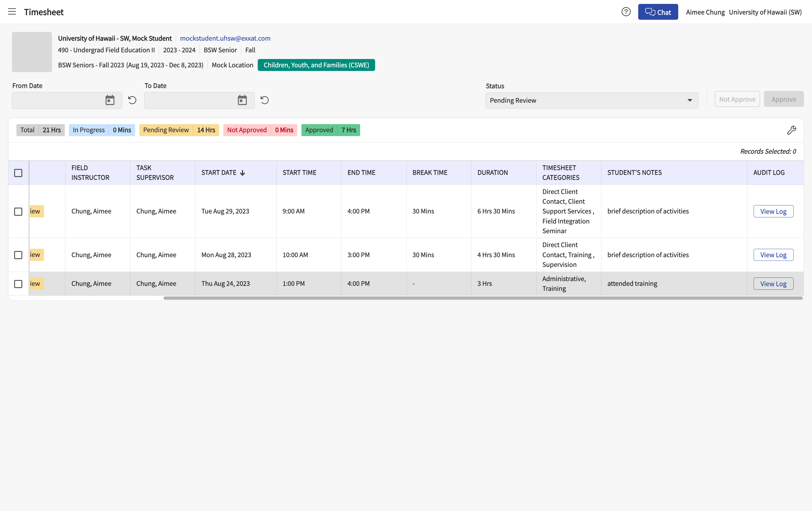The width and height of the screenshot is (812, 511).
Task: Click the Not Approve button
Action: click(x=737, y=99)
